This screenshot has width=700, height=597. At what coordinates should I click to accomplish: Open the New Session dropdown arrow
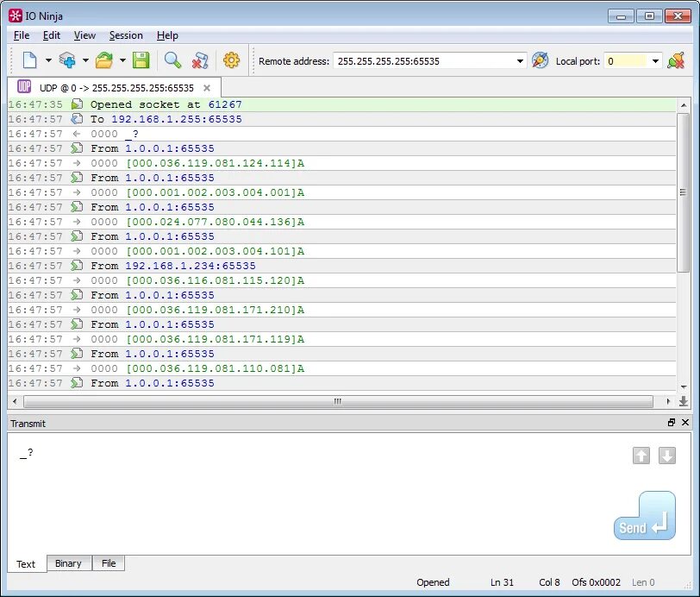48,60
